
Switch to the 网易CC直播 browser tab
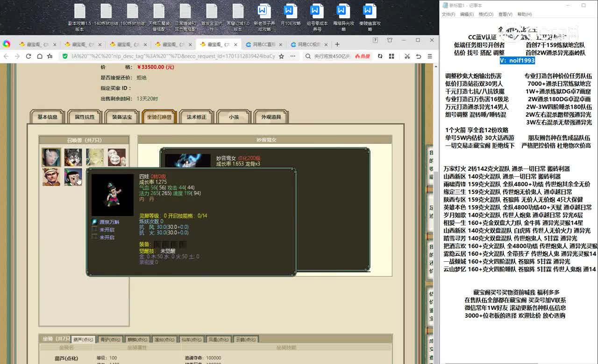coord(263,44)
